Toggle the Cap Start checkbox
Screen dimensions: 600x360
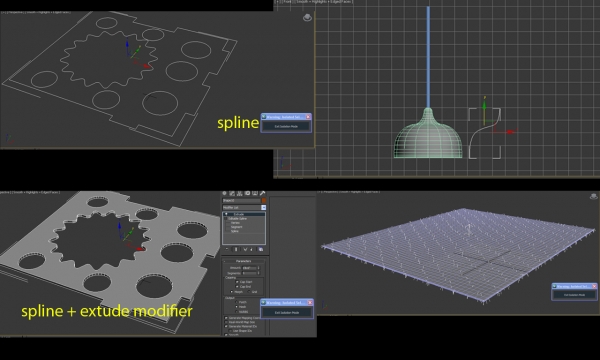point(237,282)
